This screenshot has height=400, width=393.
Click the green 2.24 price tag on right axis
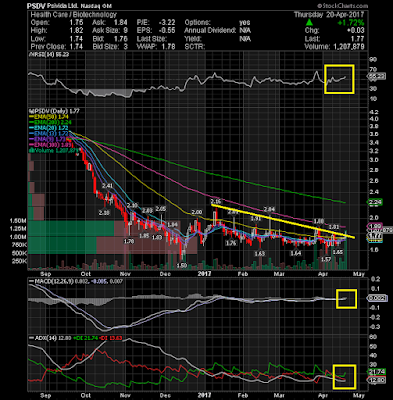[x=375, y=202]
